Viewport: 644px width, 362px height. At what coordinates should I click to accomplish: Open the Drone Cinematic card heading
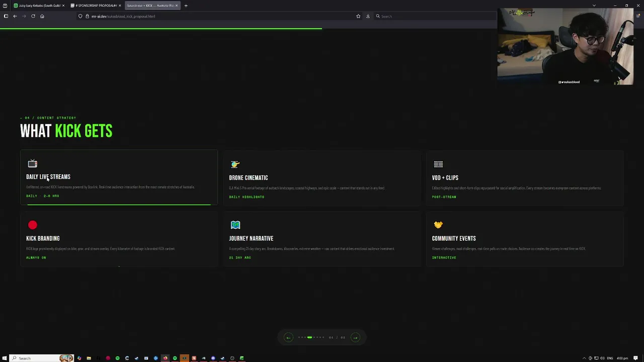249,177
